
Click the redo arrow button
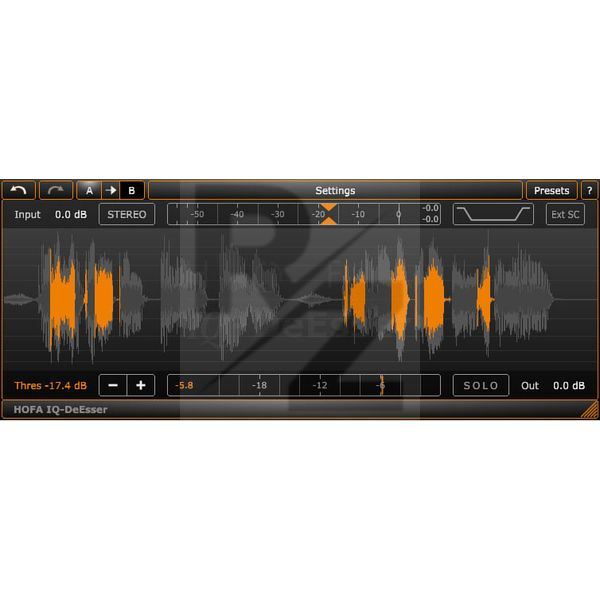56,190
